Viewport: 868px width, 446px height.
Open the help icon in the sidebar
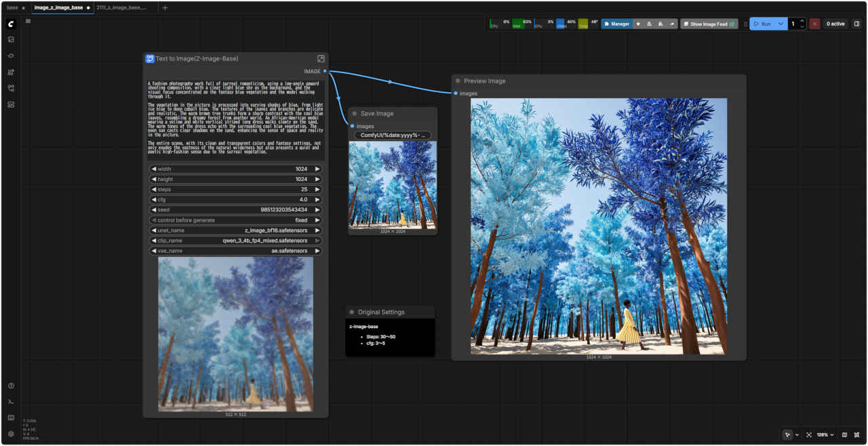tap(11, 386)
